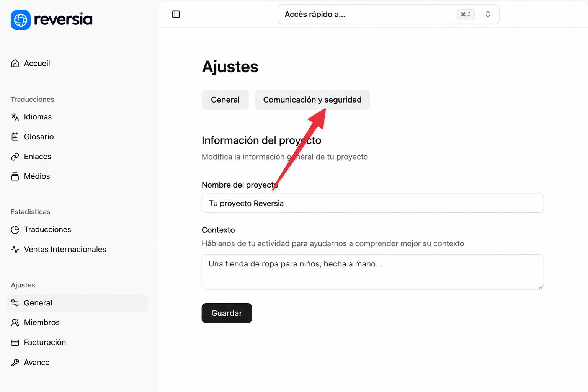
Task: Click the General settings sliders icon
Action: tap(15, 303)
